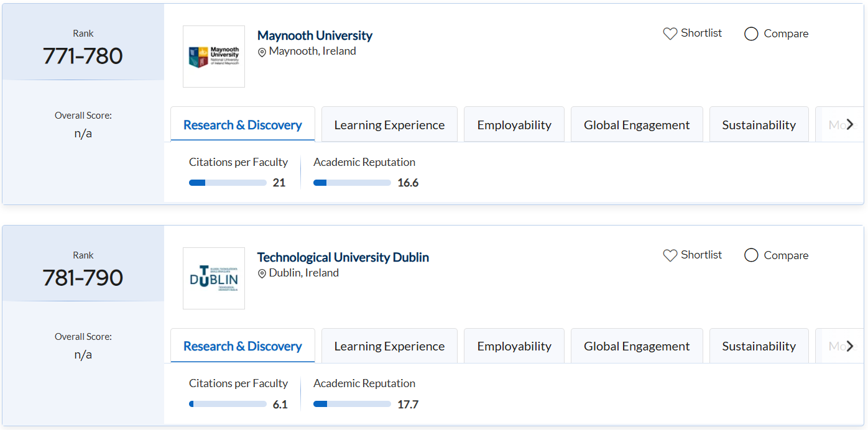The height and width of the screenshot is (430, 868).
Task: Open the Maynooth University title link
Action: (315, 35)
